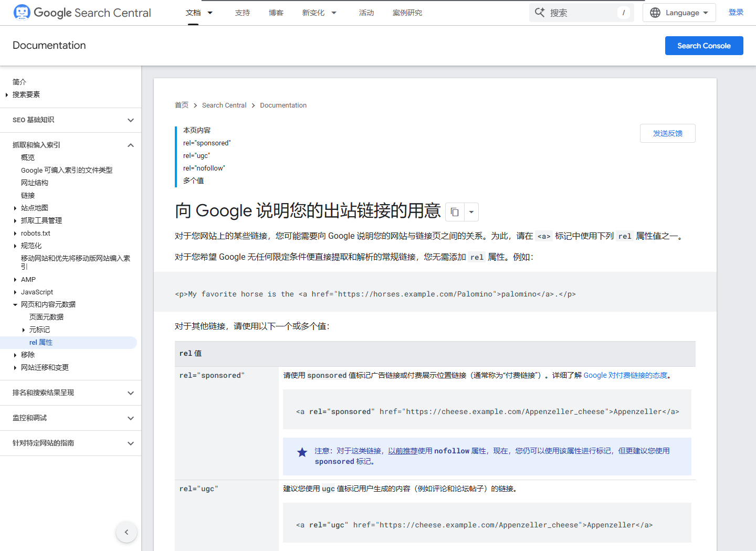Open 页面元数据 sidebar item
756x551 pixels.
pos(46,317)
